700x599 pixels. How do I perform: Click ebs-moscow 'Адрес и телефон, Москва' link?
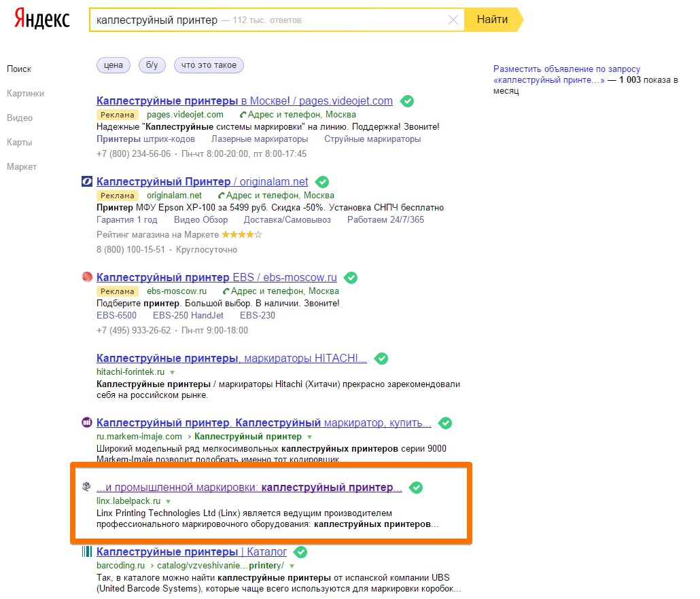pyautogui.click(x=281, y=291)
